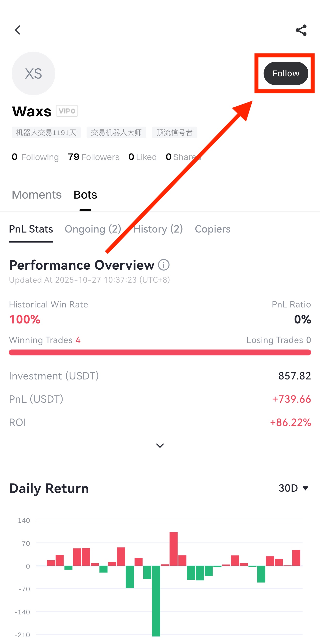Open the Ongoing (2) sub-tab
Screen dimensions: 320x644
pyautogui.click(x=93, y=229)
